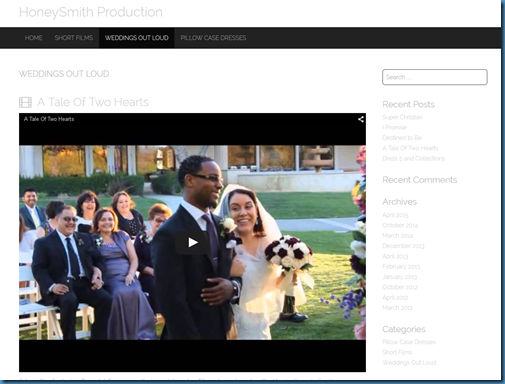
Task: Open the Destined to Be recent post
Action: pyautogui.click(x=402, y=138)
